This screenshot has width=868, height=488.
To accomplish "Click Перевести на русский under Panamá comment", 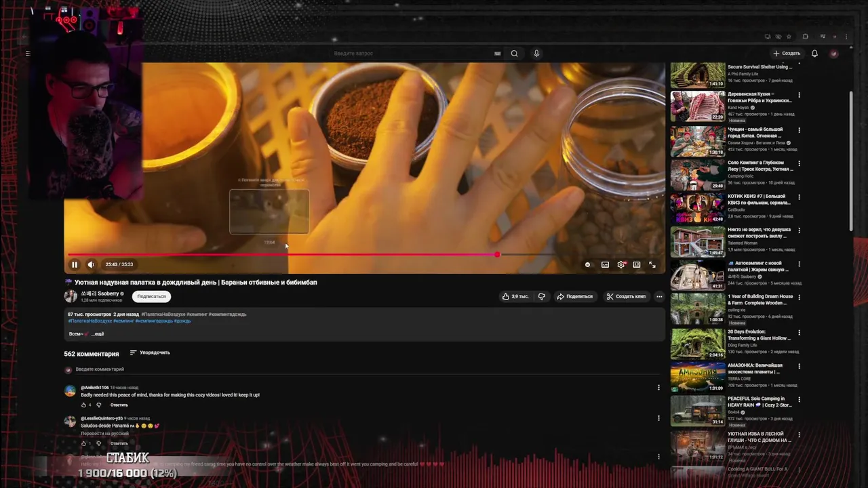I will (x=104, y=434).
